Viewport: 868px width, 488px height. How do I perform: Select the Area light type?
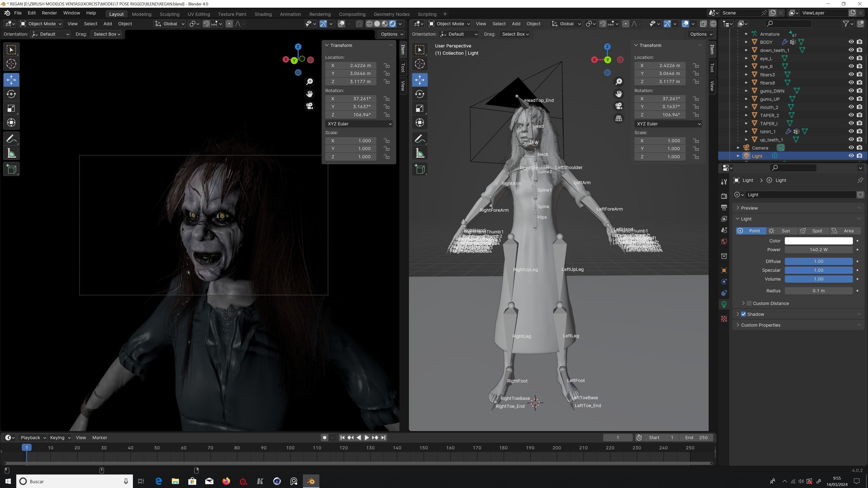pyautogui.click(x=845, y=231)
